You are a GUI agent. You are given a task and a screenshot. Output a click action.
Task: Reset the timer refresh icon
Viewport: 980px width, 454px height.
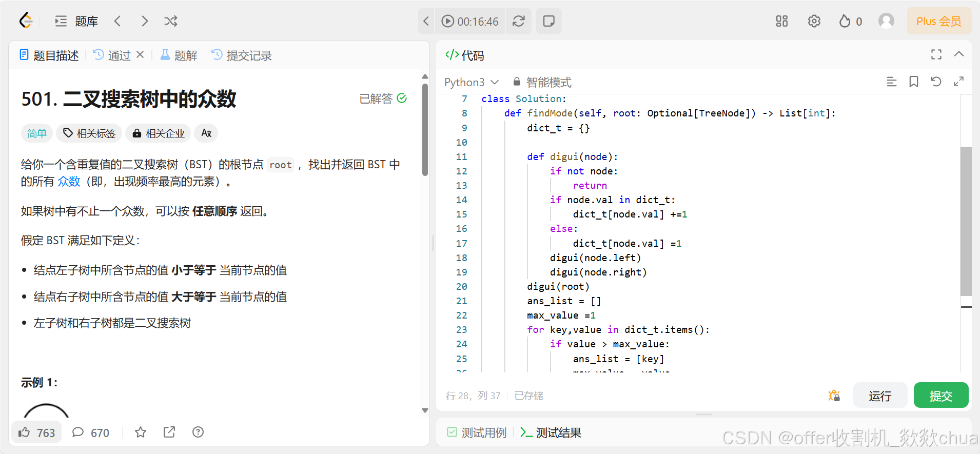[519, 21]
